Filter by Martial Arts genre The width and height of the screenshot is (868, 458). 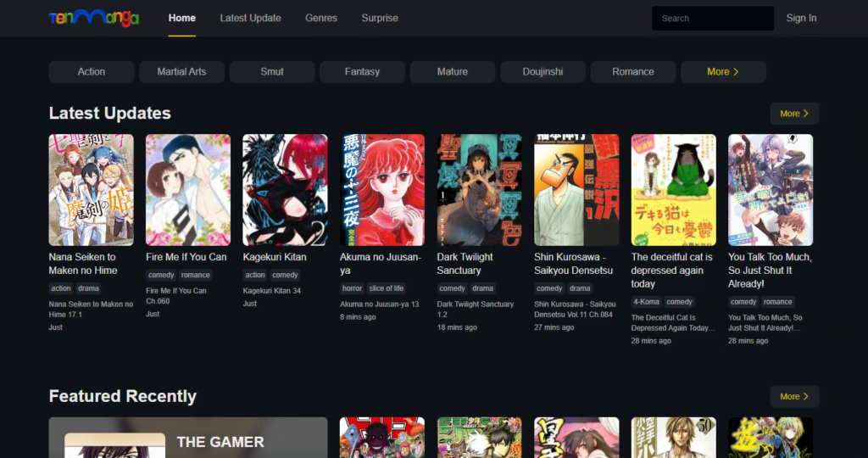(181, 72)
